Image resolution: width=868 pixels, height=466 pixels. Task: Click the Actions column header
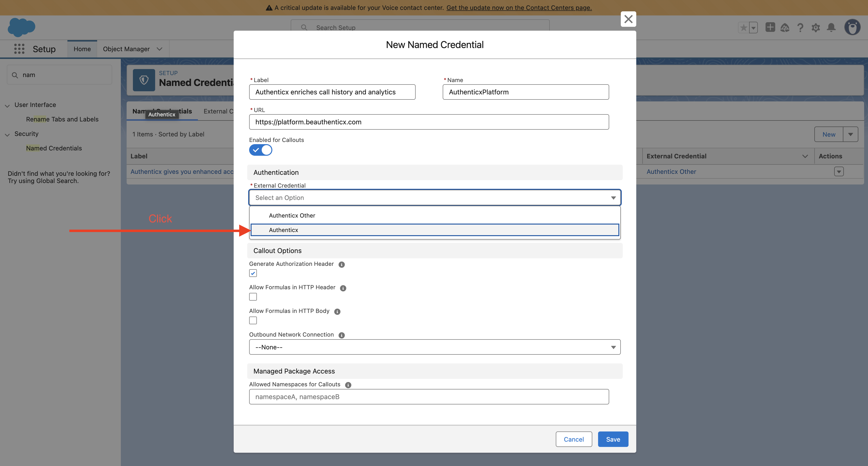(x=830, y=156)
